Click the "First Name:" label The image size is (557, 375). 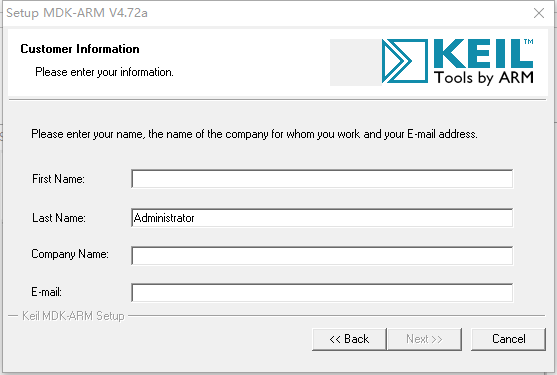tap(58, 179)
